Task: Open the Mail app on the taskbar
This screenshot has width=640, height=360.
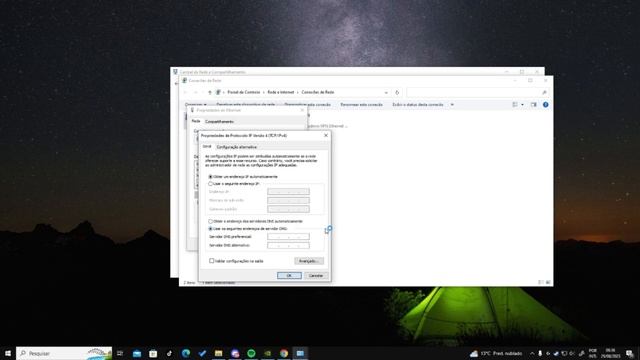Action: point(137,353)
